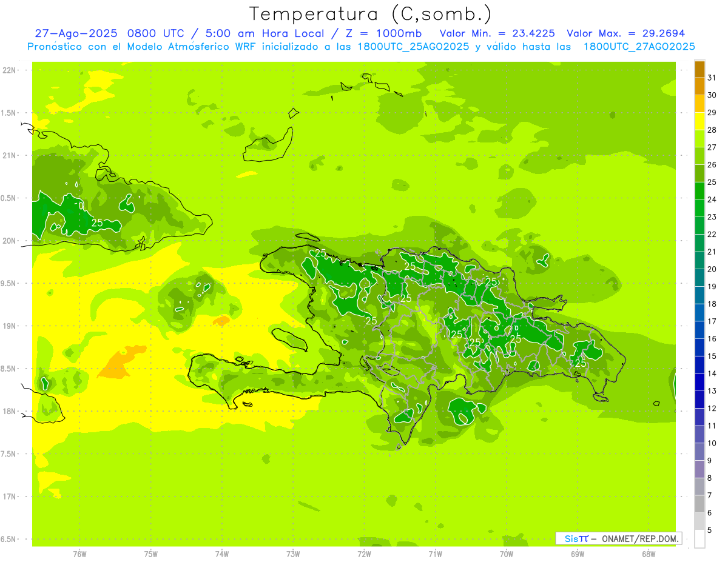Click the '31' value on the color scale
The image size is (728, 562).
point(712,78)
